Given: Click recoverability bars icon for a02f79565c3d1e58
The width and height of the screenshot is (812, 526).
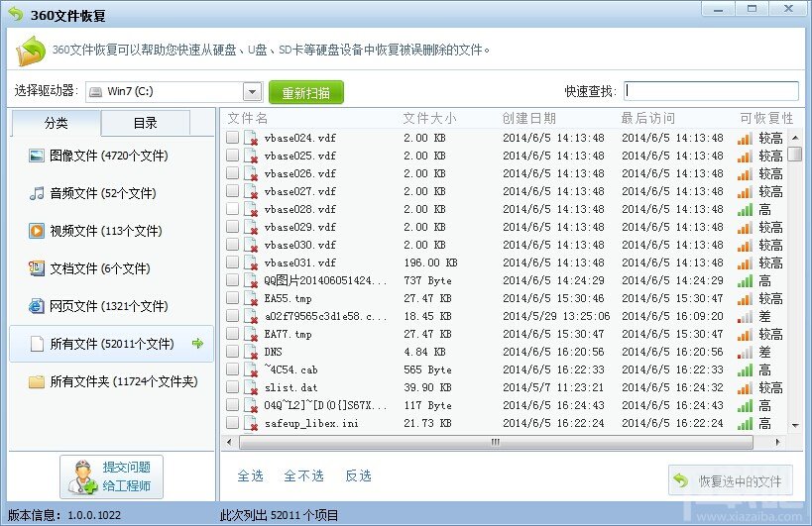Looking at the screenshot, I should point(745,317).
